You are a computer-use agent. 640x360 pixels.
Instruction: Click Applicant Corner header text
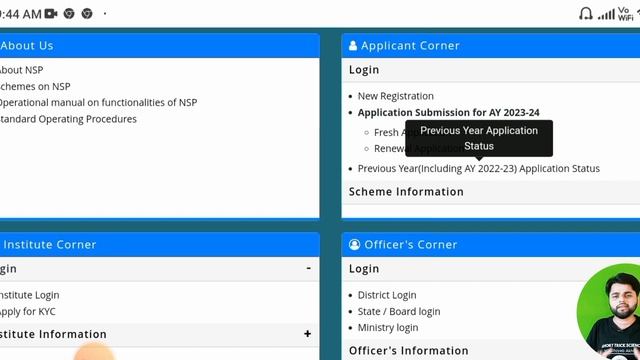[410, 46]
